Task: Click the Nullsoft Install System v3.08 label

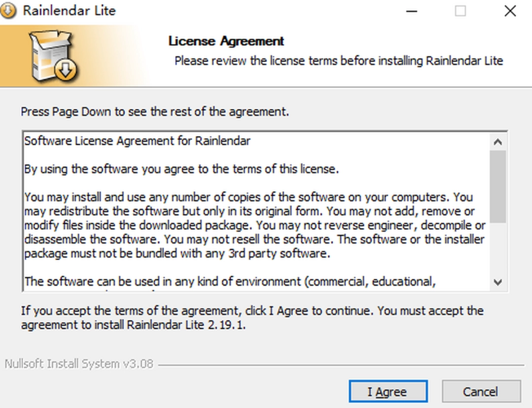Action: click(x=79, y=364)
